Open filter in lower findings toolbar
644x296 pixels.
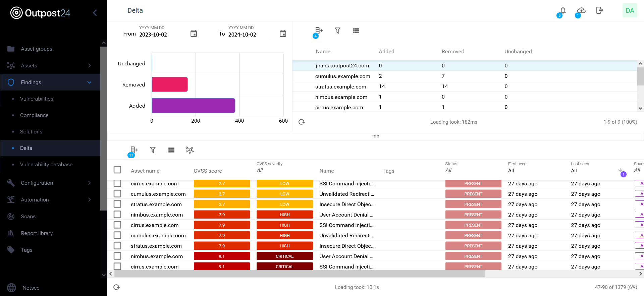click(x=153, y=150)
